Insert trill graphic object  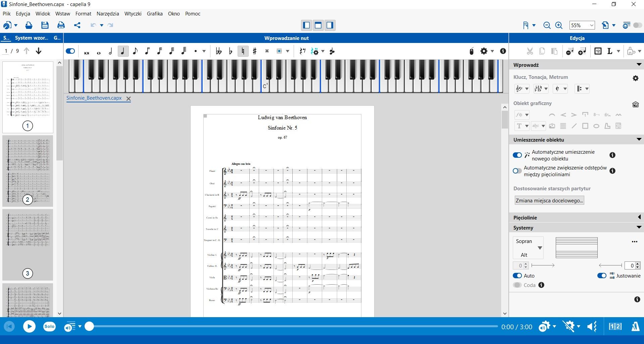607,115
